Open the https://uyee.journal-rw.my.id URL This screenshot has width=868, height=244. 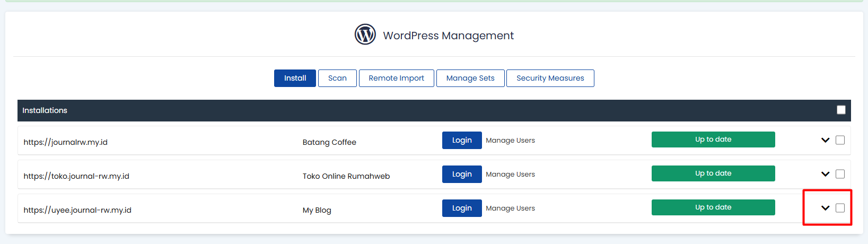coord(77,210)
